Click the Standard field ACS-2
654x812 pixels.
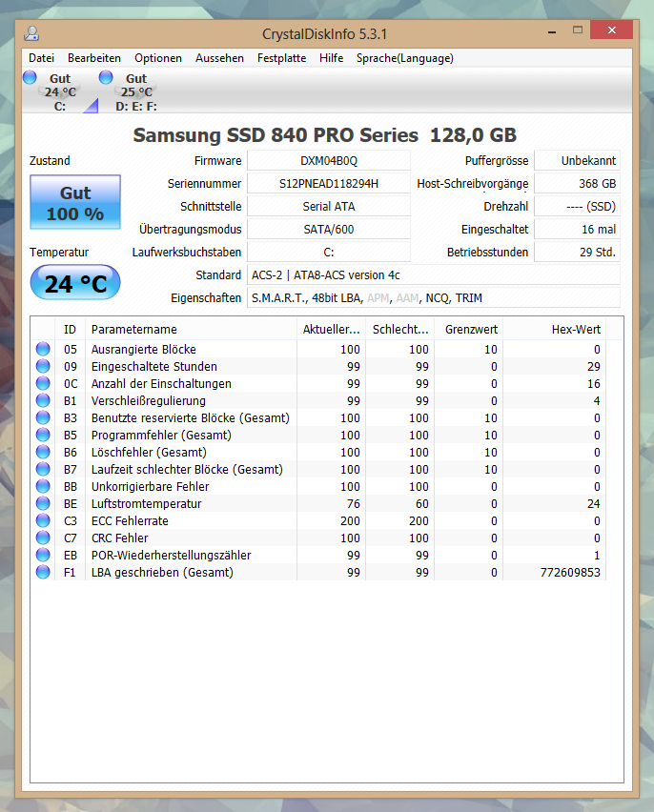[x=433, y=275]
